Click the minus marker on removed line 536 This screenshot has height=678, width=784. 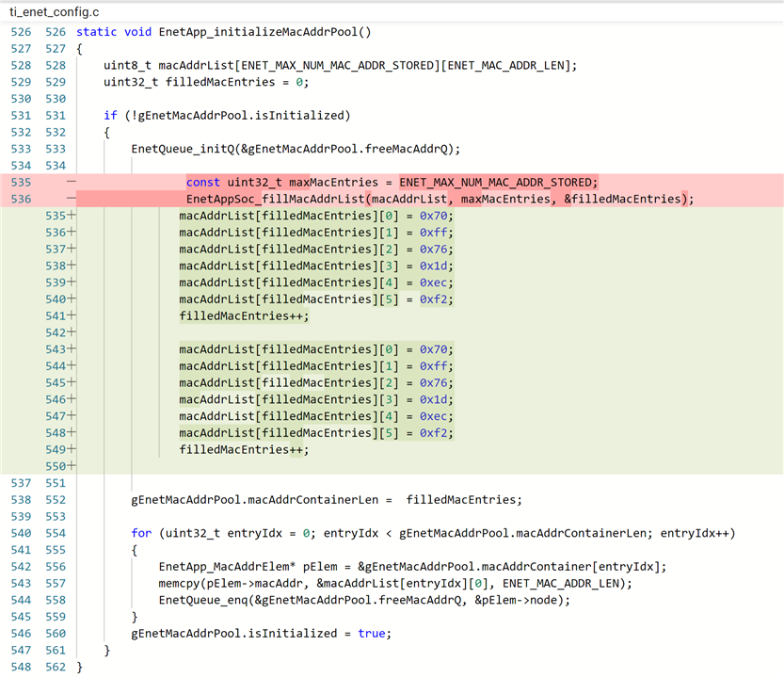click(72, 198)
